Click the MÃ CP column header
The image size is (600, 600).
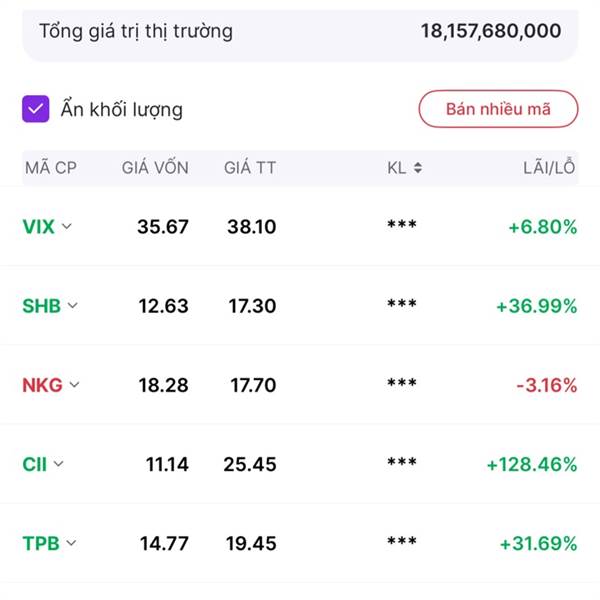coord(51,168)
